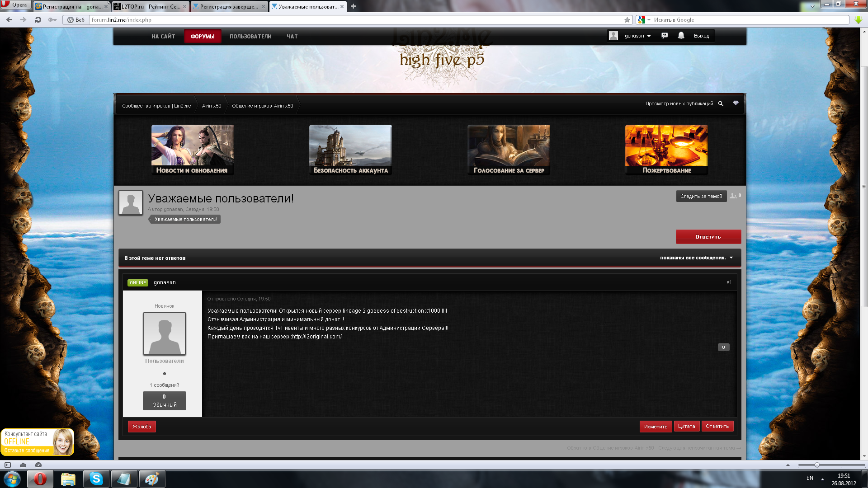Open the notifications bell icon
This screenshot has width=868, height=488.
pyautogui.click(x=681, y=36)
